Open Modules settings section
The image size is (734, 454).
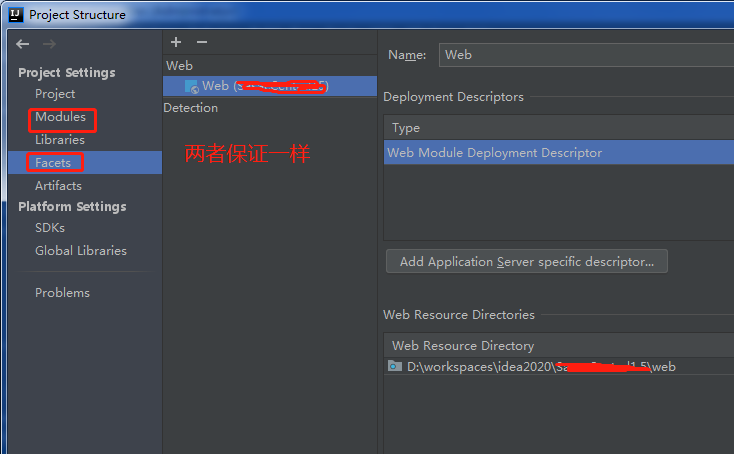point(60,117)
